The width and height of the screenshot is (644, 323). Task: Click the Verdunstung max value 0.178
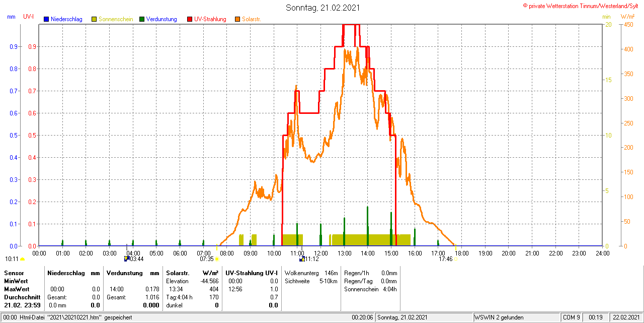(x=152, y=289)
